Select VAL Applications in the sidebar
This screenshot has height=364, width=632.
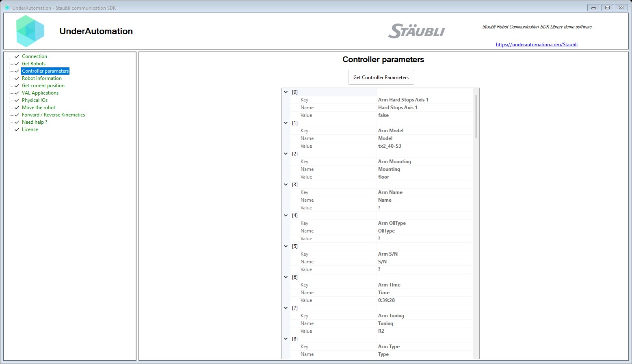pyautogui.click(x=40, y=93)
